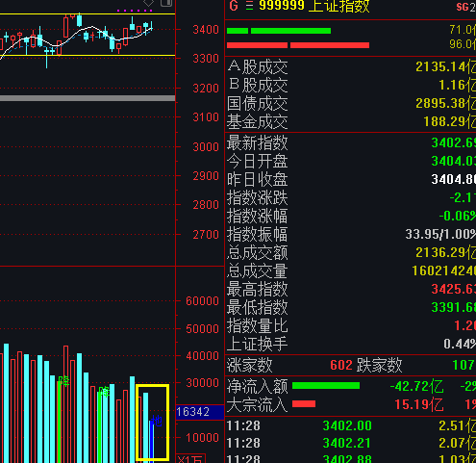Click the red G icon beside 999999
The width and height of the screenshot is (476, 463).
point(234,6)
